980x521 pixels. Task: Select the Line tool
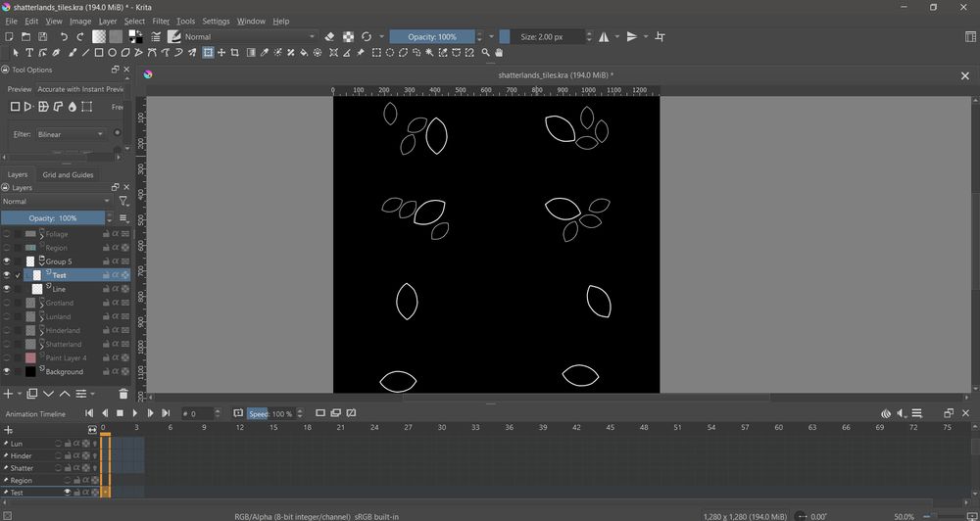pos(85,53)
